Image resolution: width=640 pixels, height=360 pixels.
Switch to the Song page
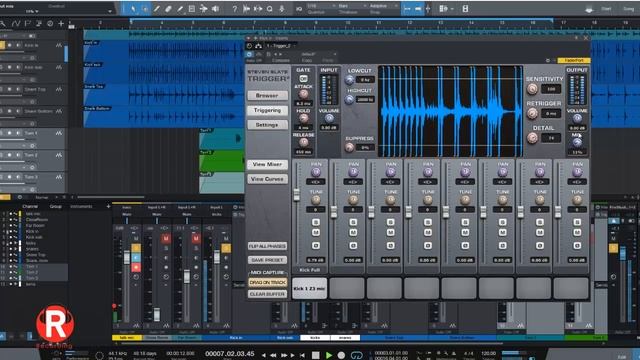pyautogui.click(x=629, y=9)
